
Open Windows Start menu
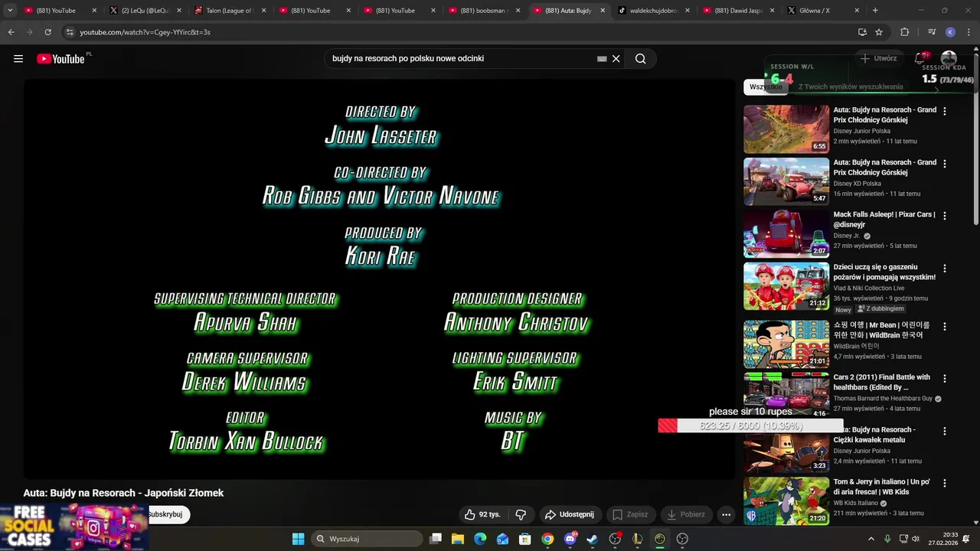pyautogui.click(x=298, y=539)
